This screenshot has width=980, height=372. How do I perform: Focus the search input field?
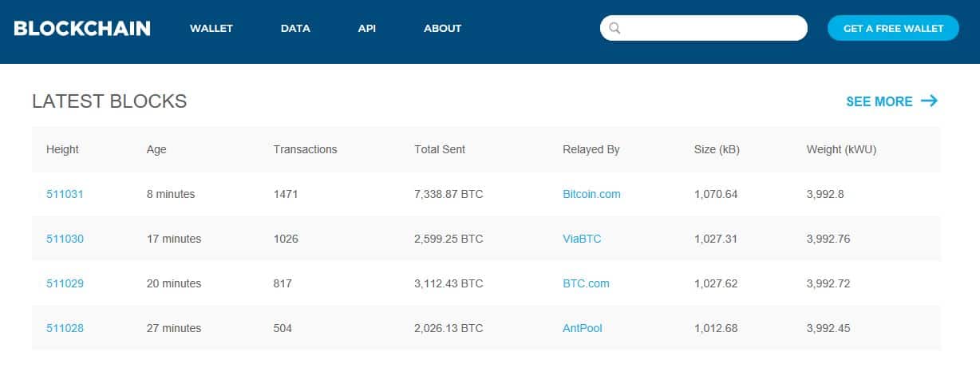click(704, 28)
